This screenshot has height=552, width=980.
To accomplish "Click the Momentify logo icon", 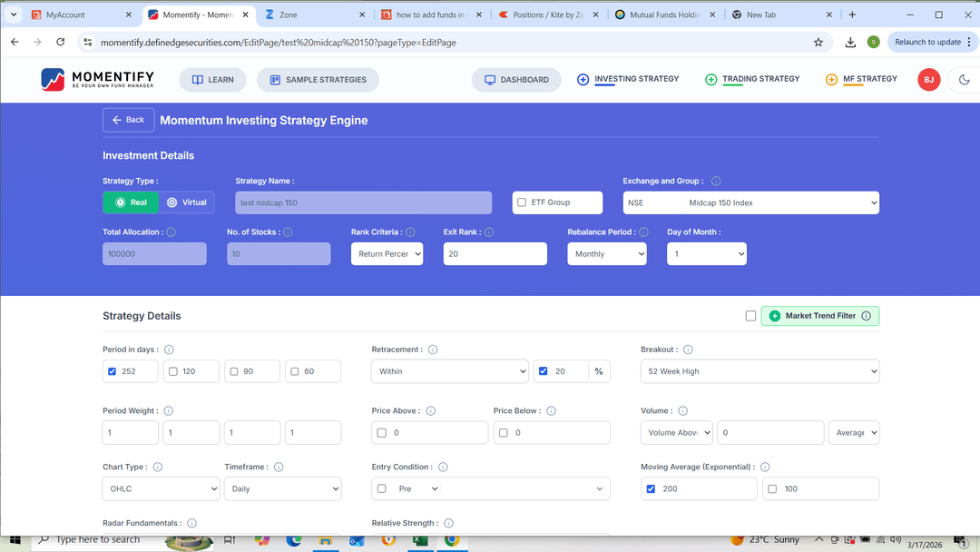I will pos(53,80).
